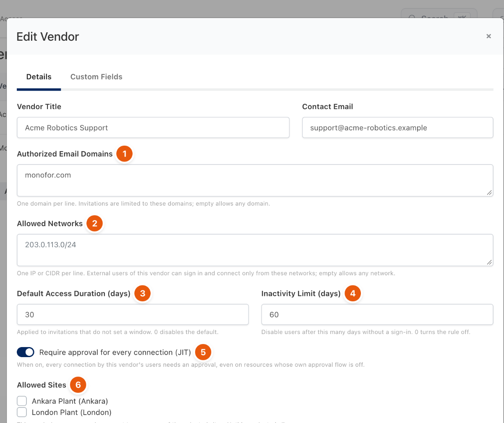This screenshot has width=504, height=423.
Task: Click 'When on, every connection' hint text
Action: 191,365
